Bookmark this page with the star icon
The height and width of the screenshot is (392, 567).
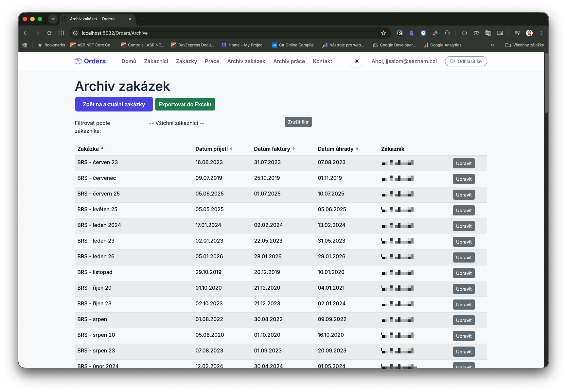click(383, 33)
